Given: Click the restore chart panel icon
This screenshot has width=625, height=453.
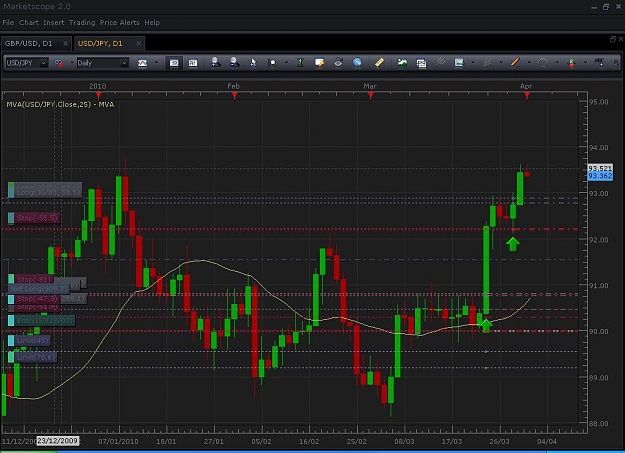Looking at the screenshot, I should pyautogui.click(x=613, y=39).
